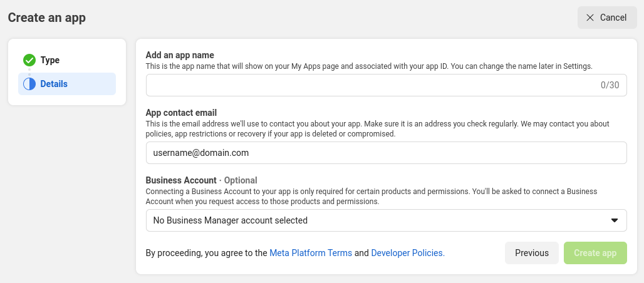Click the 'App contact email' label
644x283 pixels.
click(181, 113)
